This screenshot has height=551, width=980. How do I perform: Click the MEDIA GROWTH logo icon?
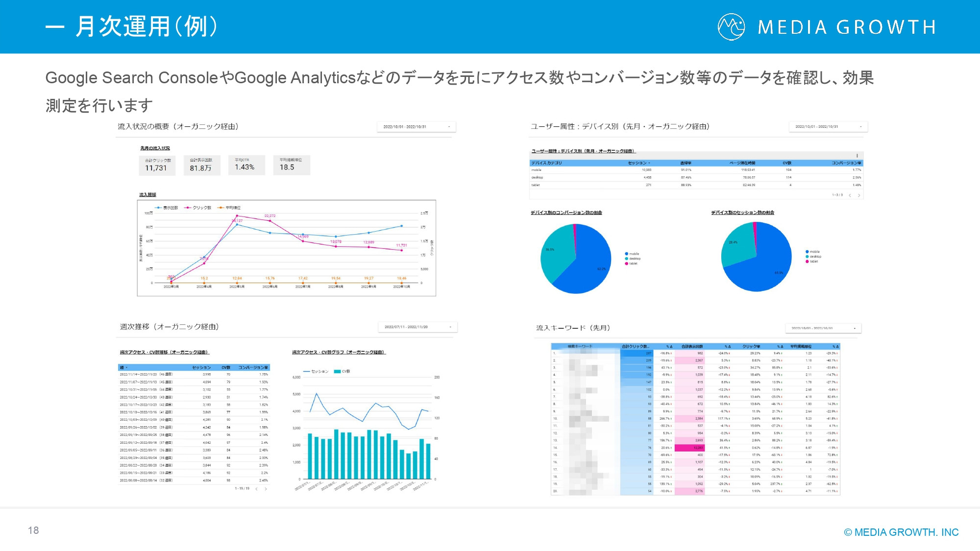tap(732, 28)
